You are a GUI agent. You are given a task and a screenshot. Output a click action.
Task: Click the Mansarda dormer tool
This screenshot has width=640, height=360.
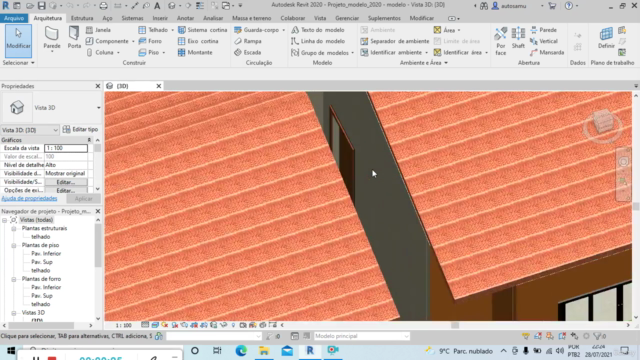[x=547, y=52]
